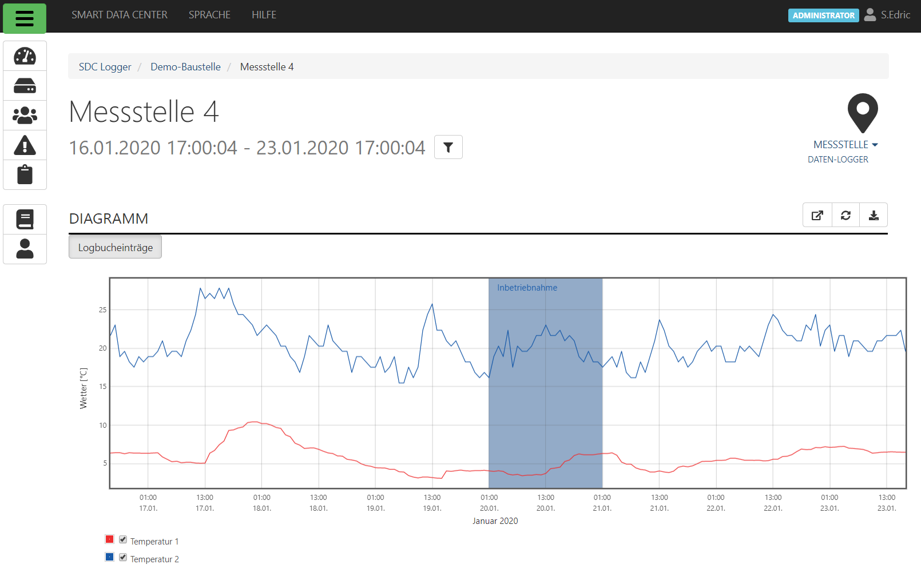Open the user groups sidebar icon
This screenshot has height=588, width=921.
tap(25, 116)
